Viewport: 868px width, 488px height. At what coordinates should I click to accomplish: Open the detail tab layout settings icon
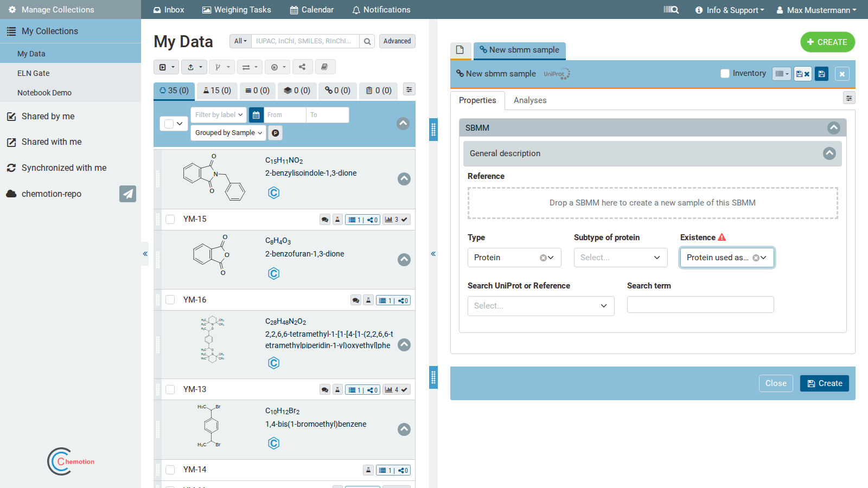849,98
